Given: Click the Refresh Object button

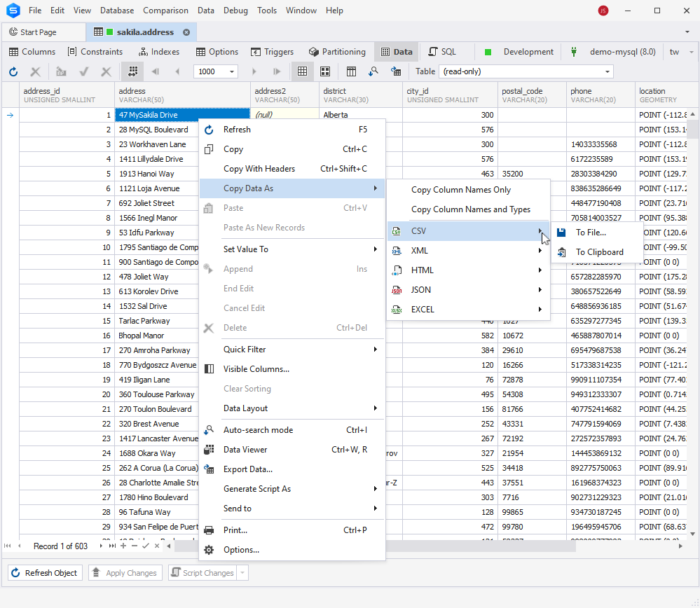Looking at the screenshot, I should pos(45,573).
